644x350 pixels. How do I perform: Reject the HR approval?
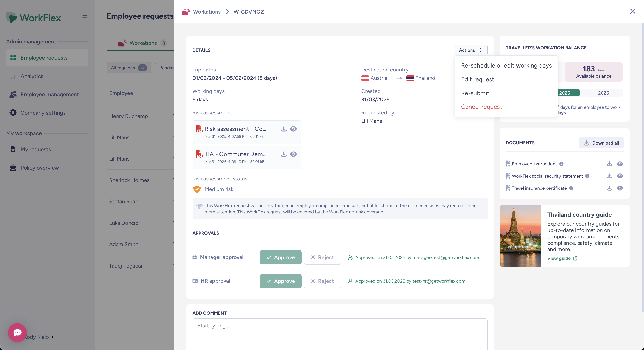pos(322,281)
